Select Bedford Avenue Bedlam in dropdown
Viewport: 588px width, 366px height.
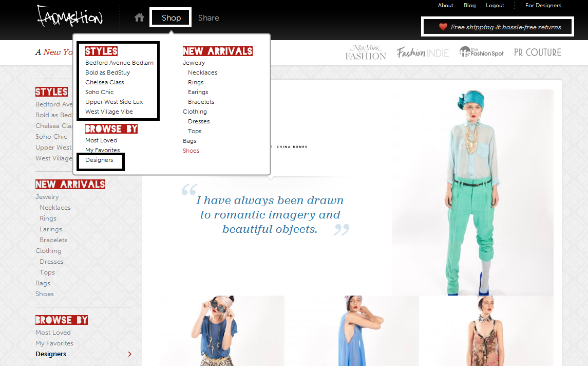tap(119, 63)
